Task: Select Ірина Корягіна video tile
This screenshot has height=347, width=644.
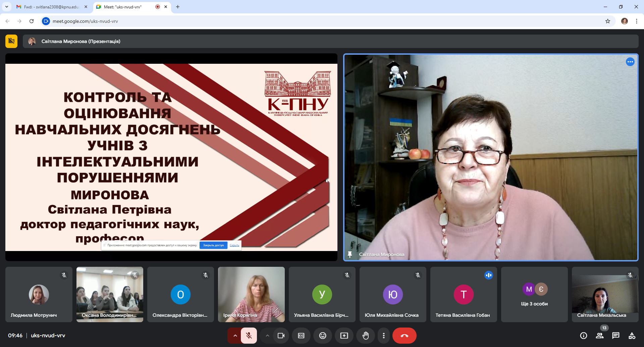Action: coord(251,294)
